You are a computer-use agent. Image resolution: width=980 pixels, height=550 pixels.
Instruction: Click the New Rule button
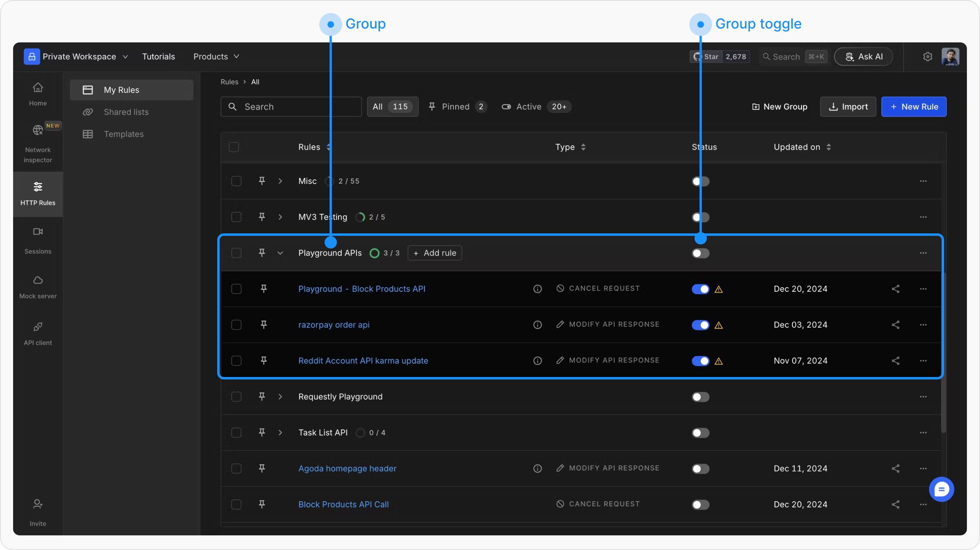[913, 106]
